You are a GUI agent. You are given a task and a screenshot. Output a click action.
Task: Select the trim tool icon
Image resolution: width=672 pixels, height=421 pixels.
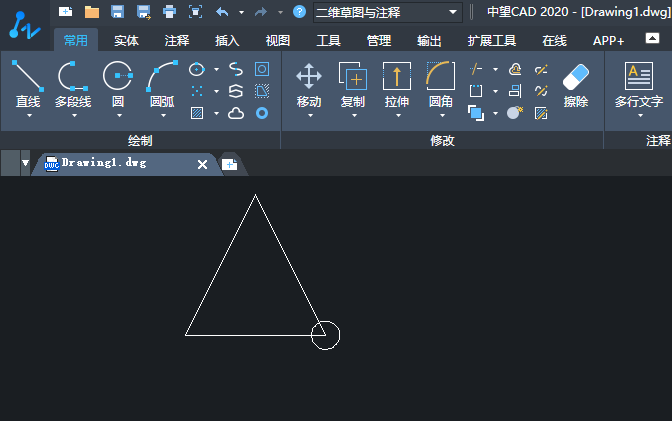(476, 69)
